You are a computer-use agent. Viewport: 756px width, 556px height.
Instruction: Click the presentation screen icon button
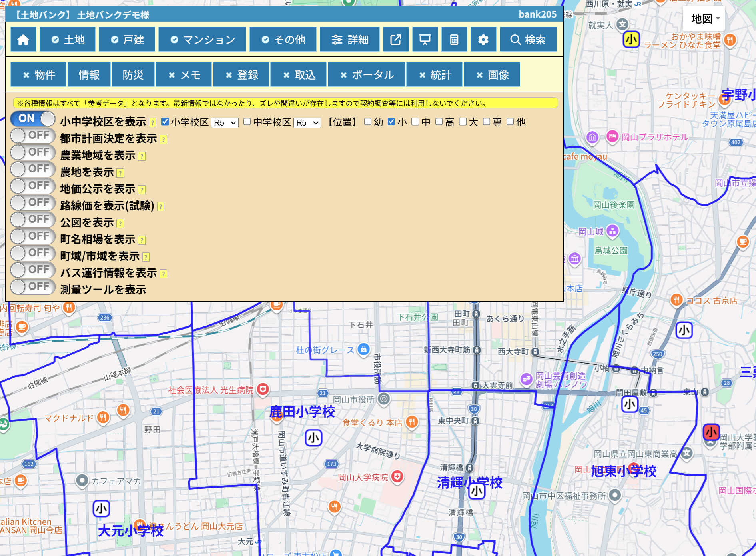(425, 40)
